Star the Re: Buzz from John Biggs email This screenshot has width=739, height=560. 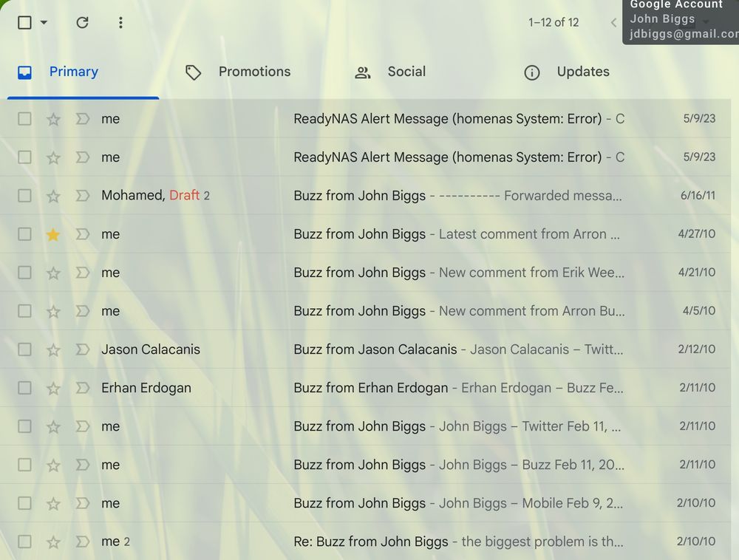(53, 542)
